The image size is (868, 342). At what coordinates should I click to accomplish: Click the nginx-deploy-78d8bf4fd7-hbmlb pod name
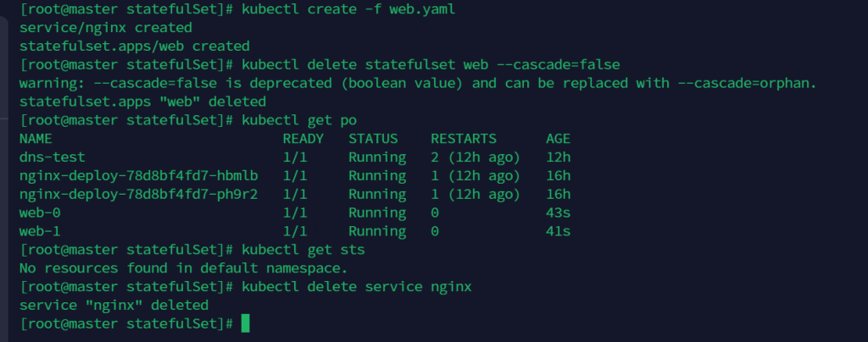138,175
